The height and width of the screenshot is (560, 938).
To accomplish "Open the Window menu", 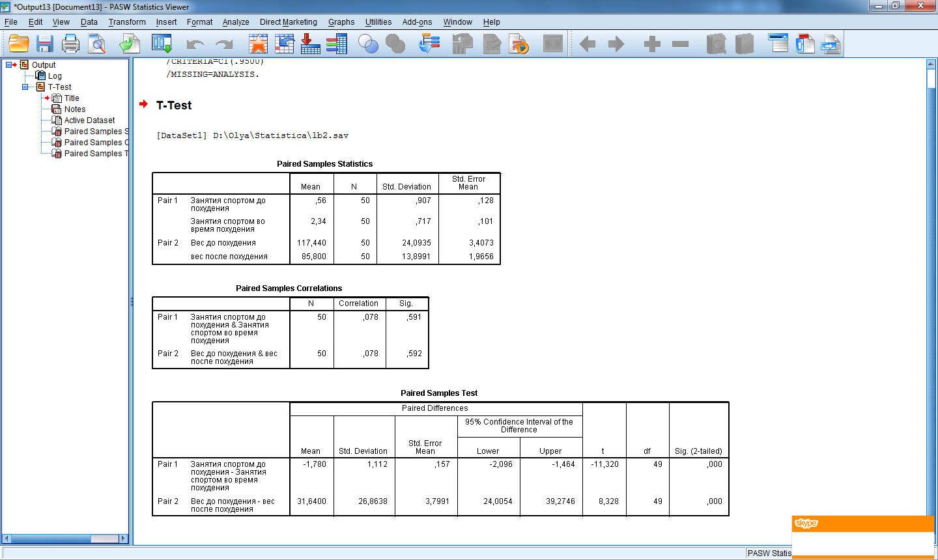I will click(x=457, y=21).
